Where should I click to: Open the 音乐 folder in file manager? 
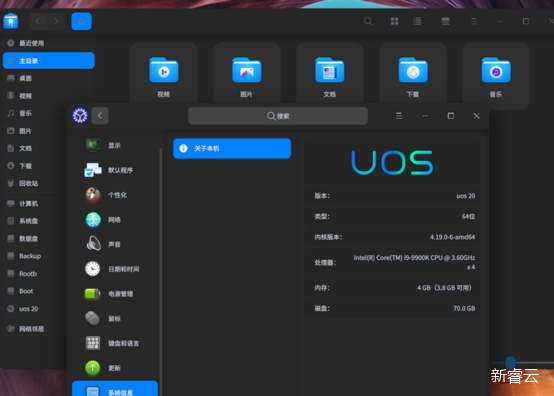click(x=496, y=75)
